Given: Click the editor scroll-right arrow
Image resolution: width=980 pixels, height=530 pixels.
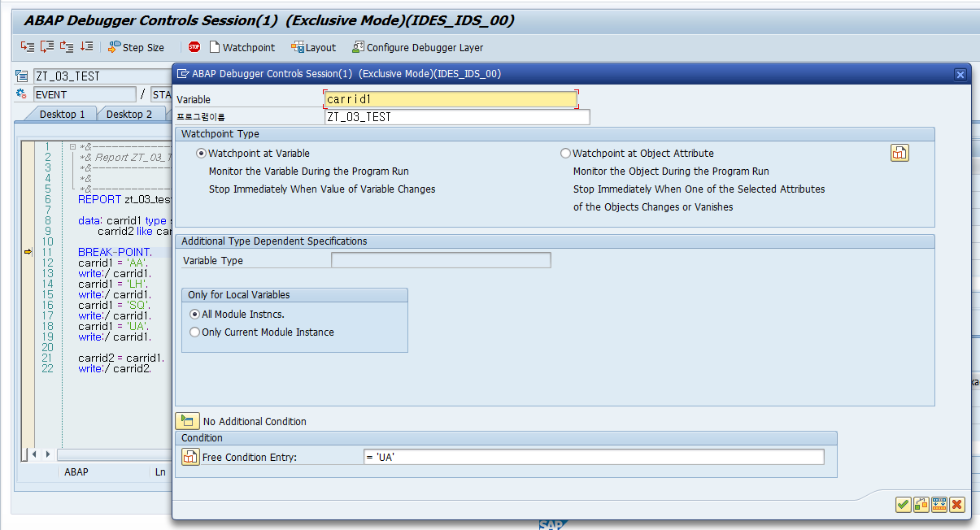Looking at the screenshot, I should 49,454.
